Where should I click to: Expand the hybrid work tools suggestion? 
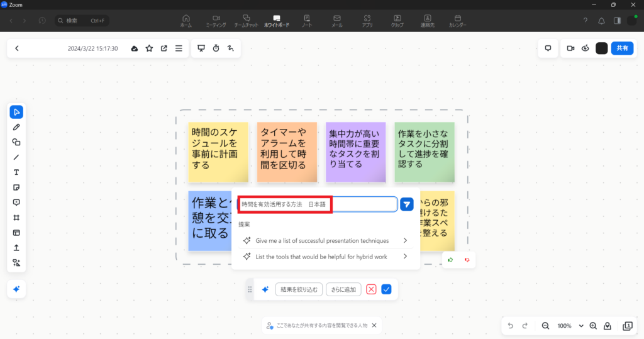(x=405, y=256)
